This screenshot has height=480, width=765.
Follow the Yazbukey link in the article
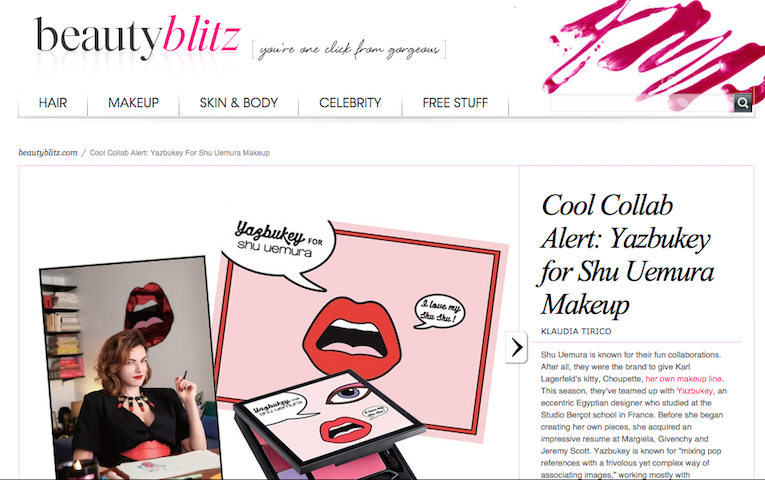(x=695, y=391)
